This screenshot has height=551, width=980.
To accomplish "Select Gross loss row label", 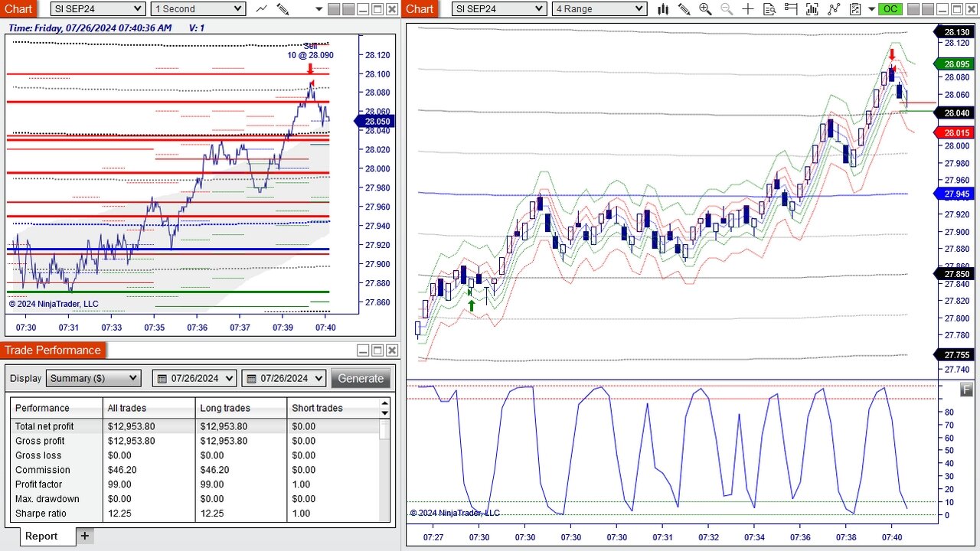I will pos(38,455).
